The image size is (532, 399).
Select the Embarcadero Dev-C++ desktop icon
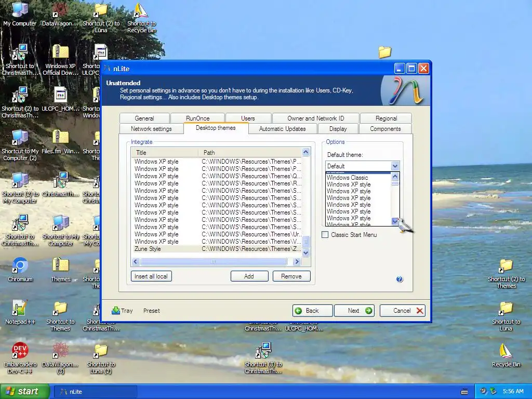20,358
